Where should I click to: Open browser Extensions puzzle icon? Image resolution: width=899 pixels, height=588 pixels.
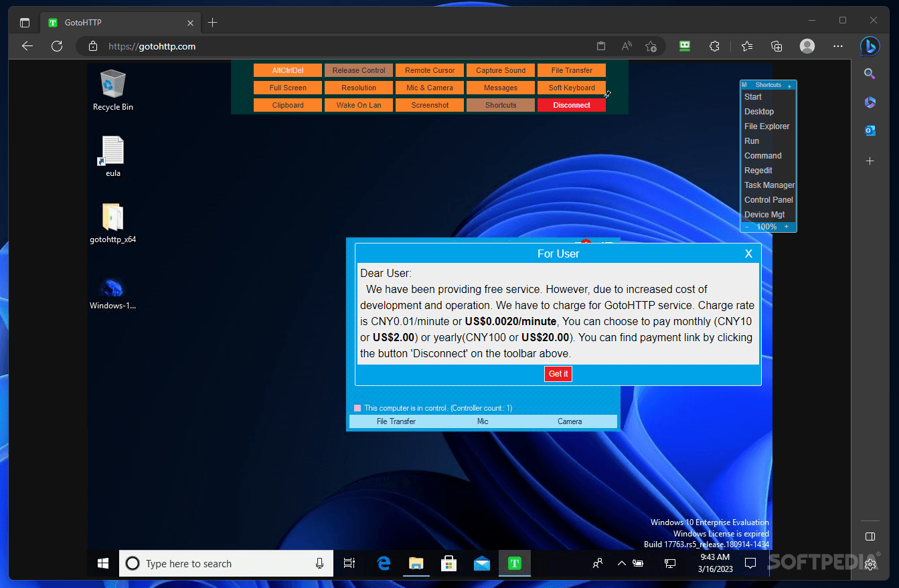(714, 46)
